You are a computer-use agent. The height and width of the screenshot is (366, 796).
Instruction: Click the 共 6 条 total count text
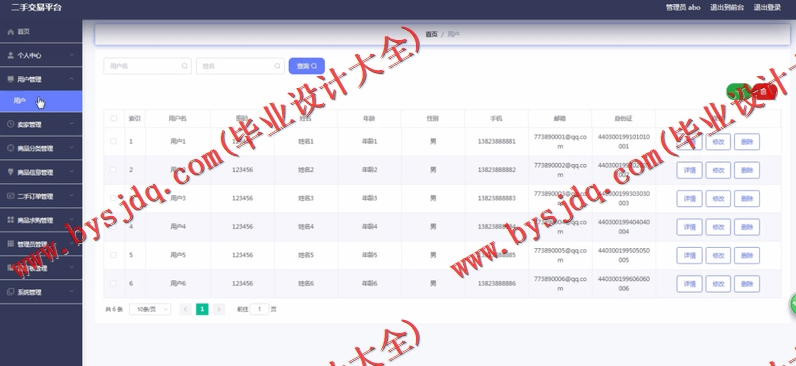(x=114, y=309)
